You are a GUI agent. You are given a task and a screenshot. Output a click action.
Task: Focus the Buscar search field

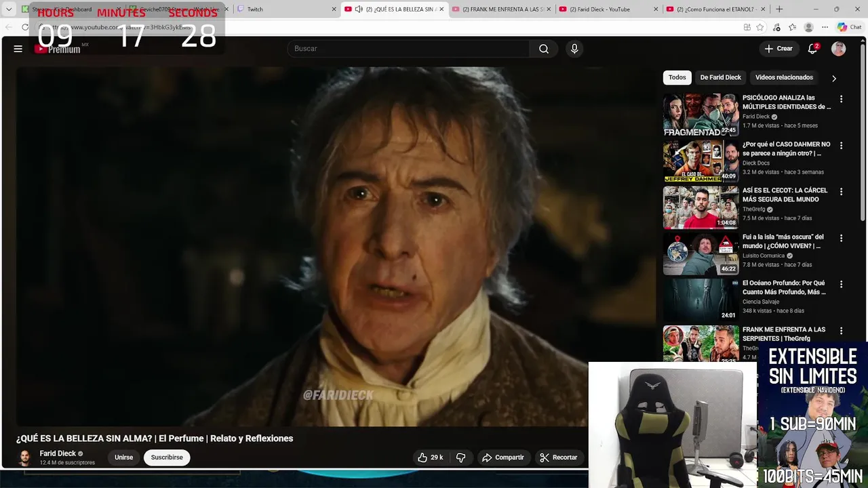(x=409, y=49)
